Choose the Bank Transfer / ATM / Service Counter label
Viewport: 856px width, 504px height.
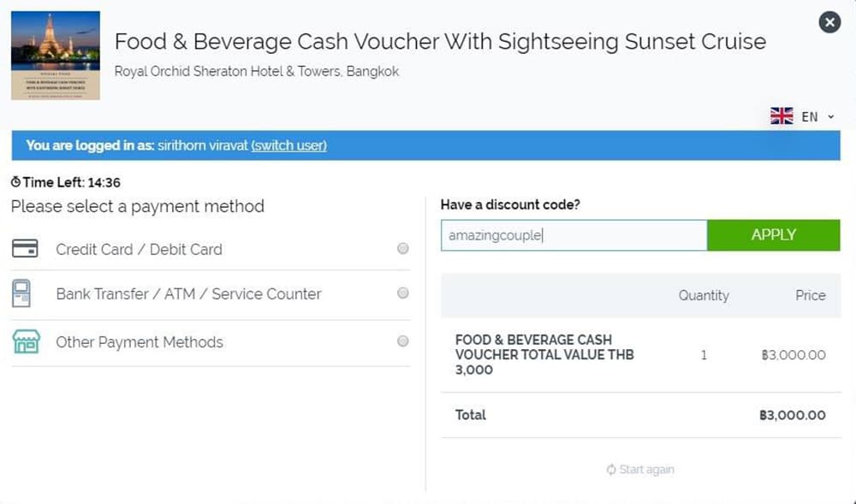click(x=189, y=294)
